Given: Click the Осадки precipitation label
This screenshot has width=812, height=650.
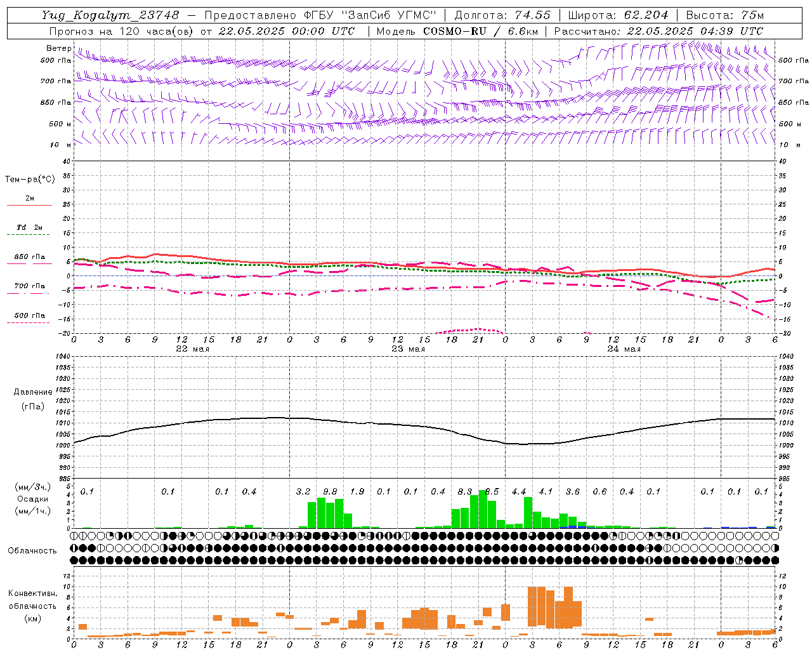Looking at the screenshot, I should click(32, 499).
